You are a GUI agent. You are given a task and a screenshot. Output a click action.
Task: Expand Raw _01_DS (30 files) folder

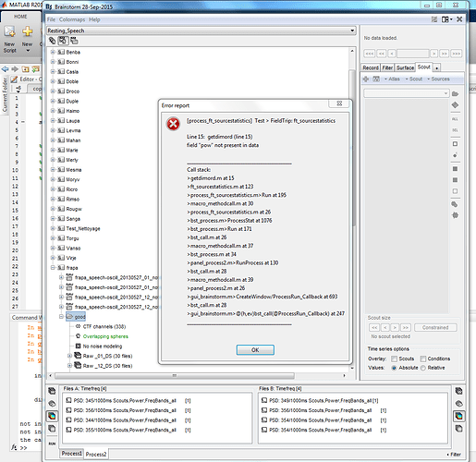click(69, 356)
